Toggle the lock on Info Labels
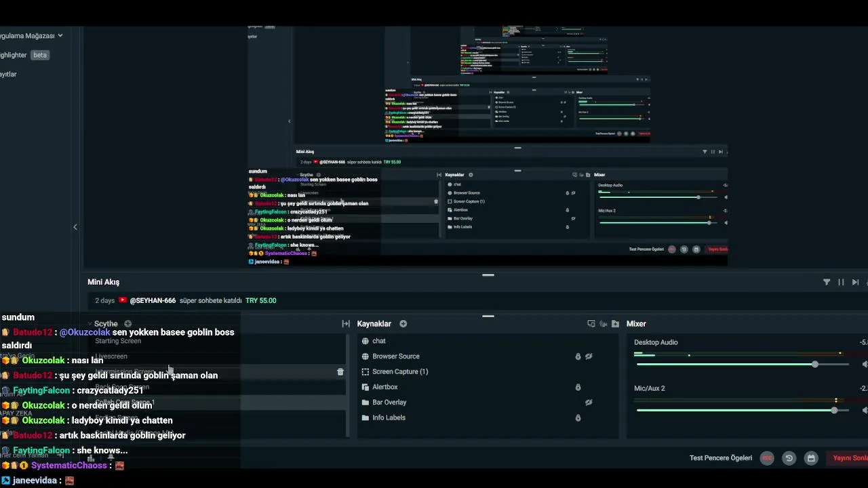The height and width of the screenshot is (488, 868). click(x=578, y=418)
